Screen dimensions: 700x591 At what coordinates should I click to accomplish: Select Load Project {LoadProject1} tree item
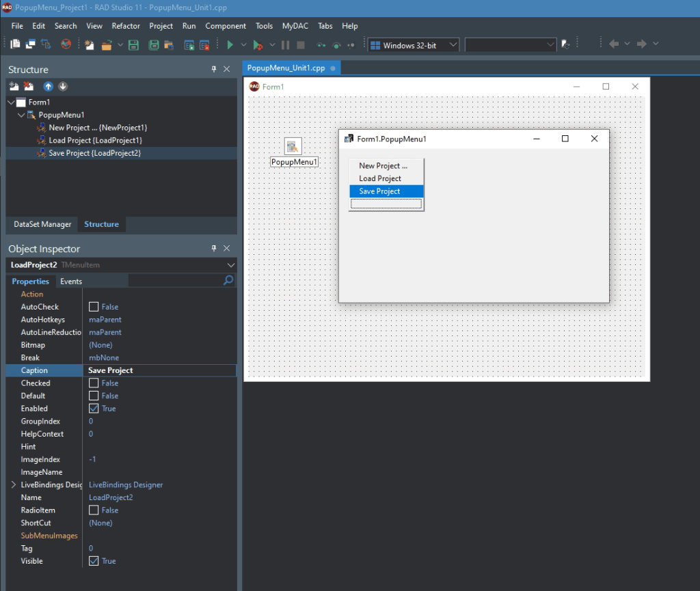(x=96, y=140)
